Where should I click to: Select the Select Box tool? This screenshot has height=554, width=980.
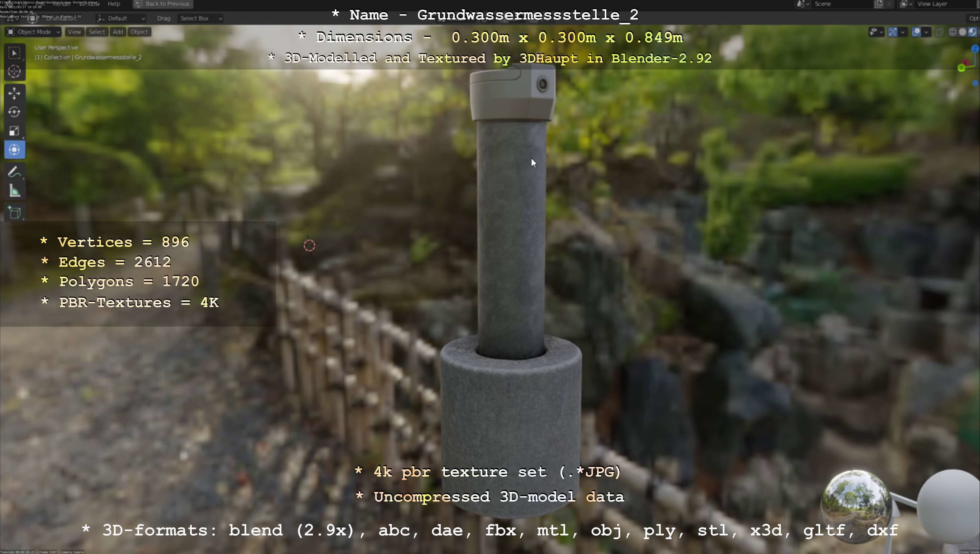[14, 53]
